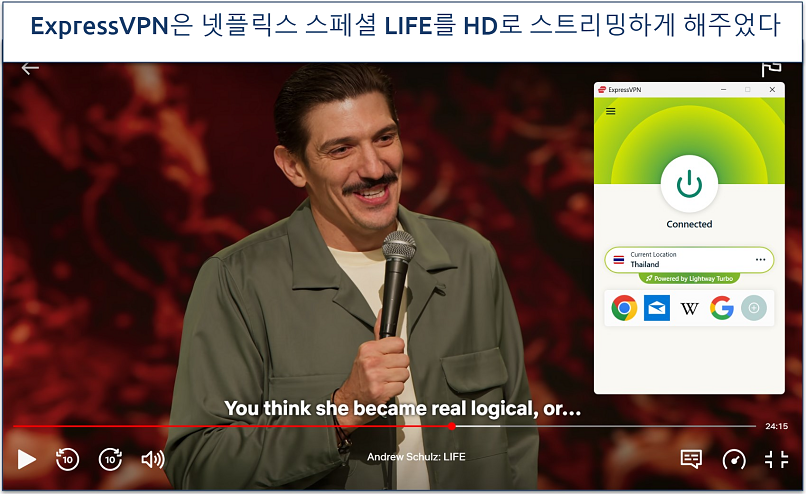This screenshot has height=494, width=806.
Task: Open the Google shortcut
Action: tap(722, 308)
